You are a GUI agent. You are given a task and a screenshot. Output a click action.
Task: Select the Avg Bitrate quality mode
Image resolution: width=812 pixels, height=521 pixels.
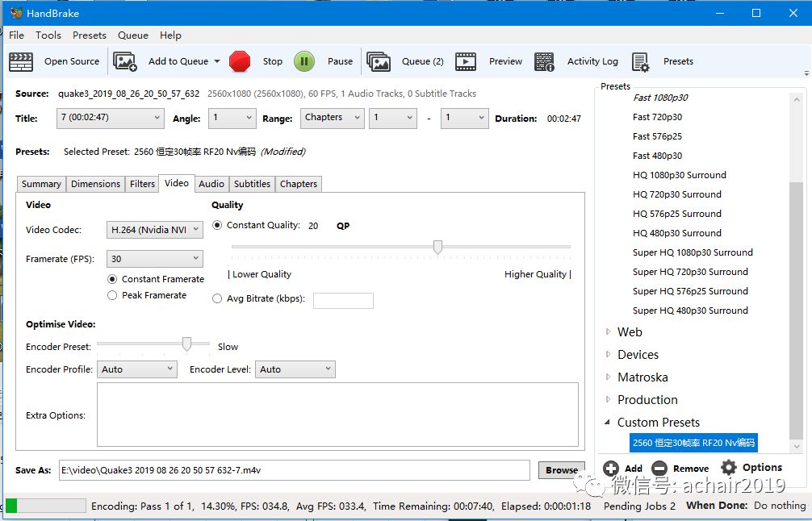coord(217,299)
